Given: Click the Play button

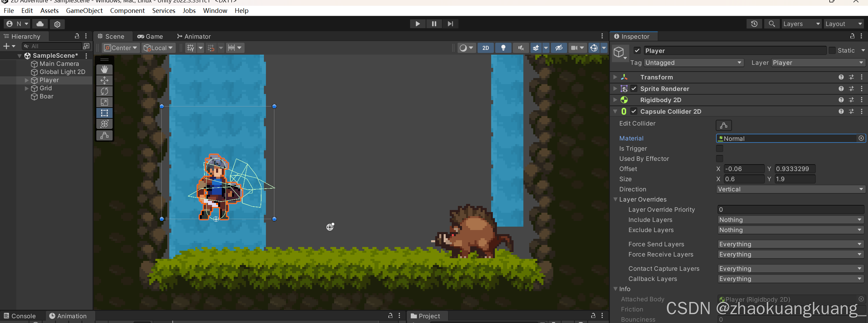Looking at the screenshot, I should coord(418,24).
